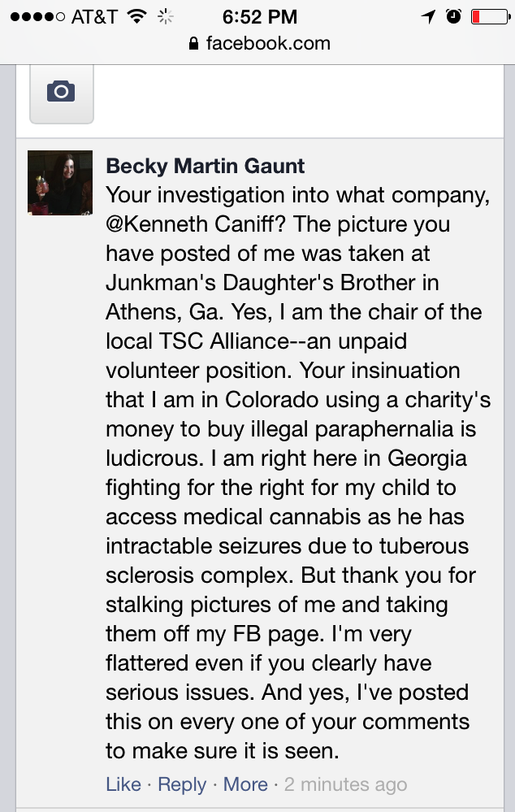Screen dimensions: 515x812
Task: Tap the alarm clock status icon
Action: click(453, 16)
